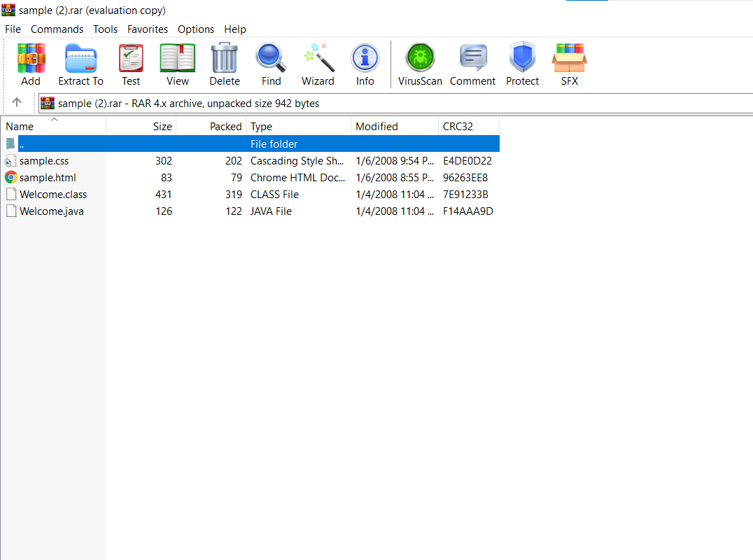
Task: Open the Extract To tool
Action: tap(80, 64)
